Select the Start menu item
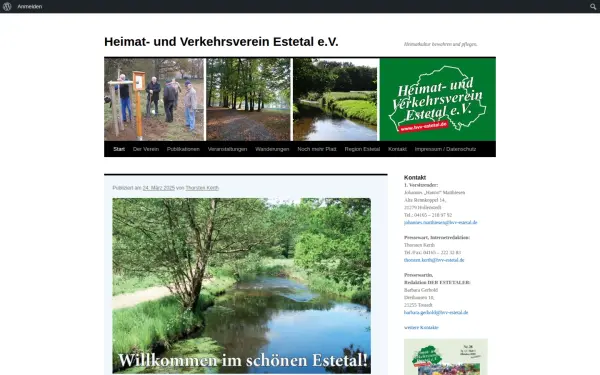This screenshot has width=600, height=375. pyautogui.click(x=119, y=149)
